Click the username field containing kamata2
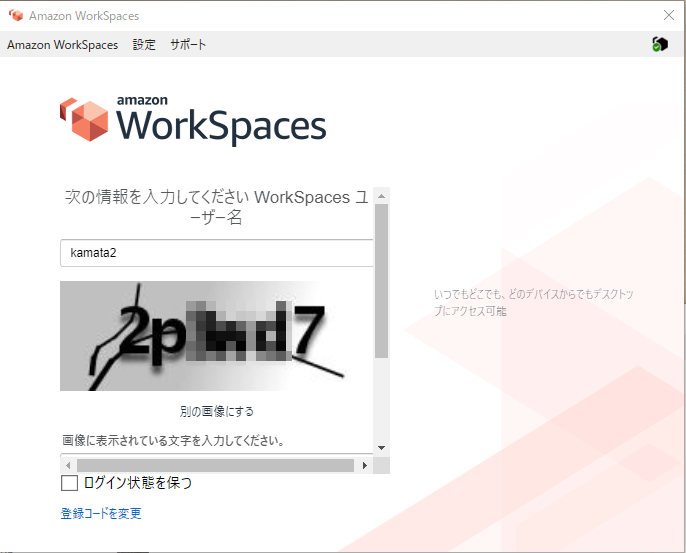Viewport: 686px width, 553px height. (x=217, y=253)
